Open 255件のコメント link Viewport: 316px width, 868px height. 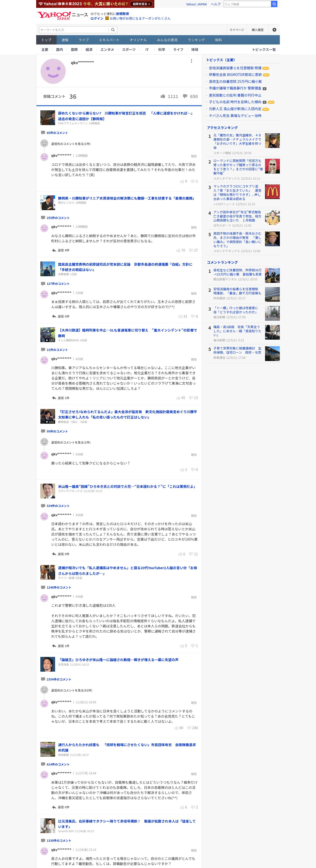(58, 218)
